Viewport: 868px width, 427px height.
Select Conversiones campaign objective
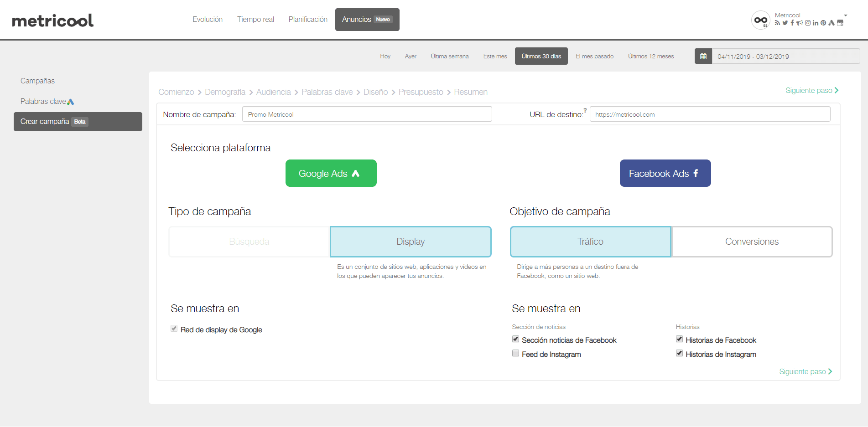click(x=752, y=242)
